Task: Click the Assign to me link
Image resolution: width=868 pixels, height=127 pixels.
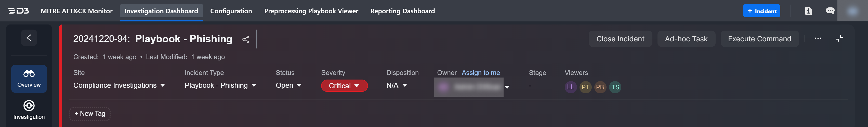Action: pos(480,73)
